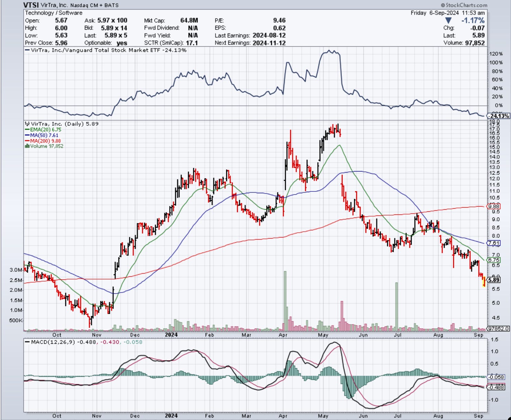The image size is (511, 420).
Task: Click the SCTR (SmlCap) value 17.1
Action: tap(192, 43)
